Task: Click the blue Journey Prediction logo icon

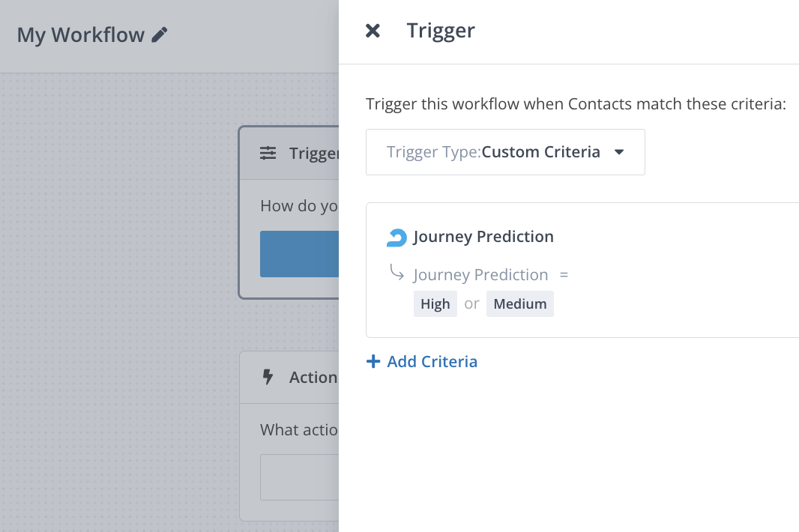Action: click(397, 238)
